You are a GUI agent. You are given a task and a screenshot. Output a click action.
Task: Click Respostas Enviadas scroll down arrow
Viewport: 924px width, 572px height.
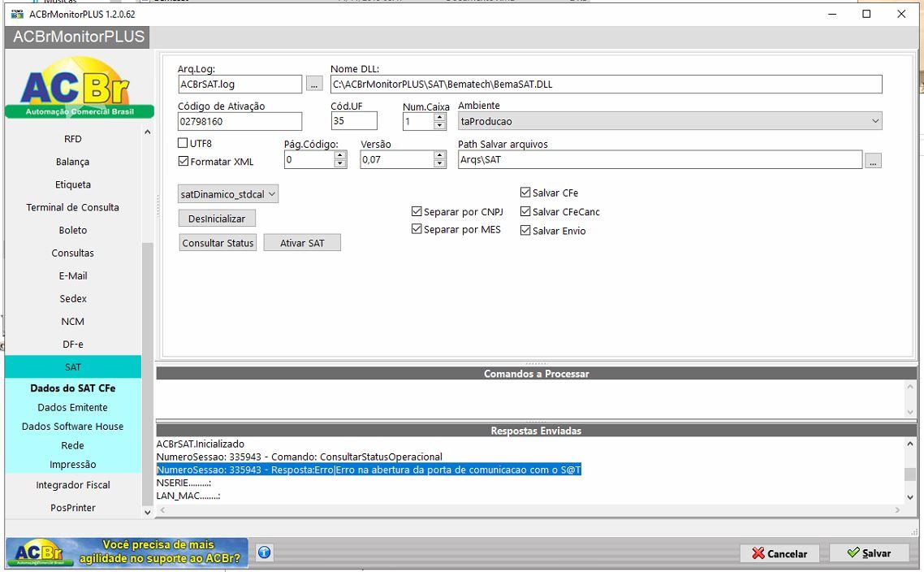(x=910, y=498)
